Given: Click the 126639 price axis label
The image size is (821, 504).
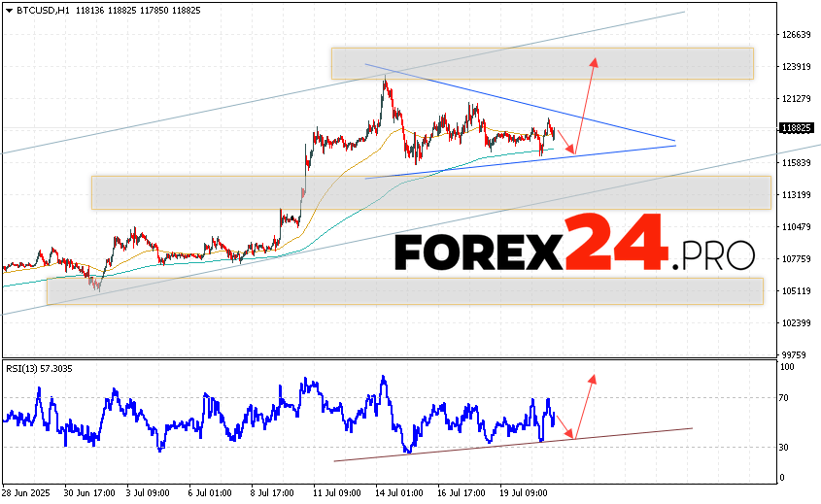Looking at the screenshot, I should [x=795, y=35].
